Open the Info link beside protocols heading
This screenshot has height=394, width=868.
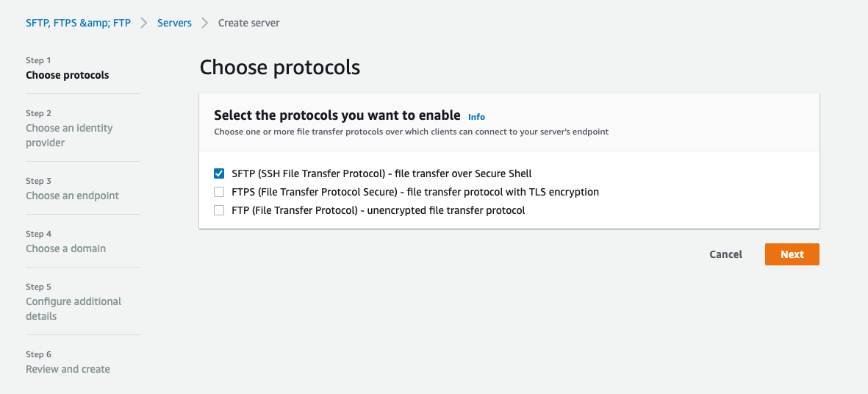pyautogui.click(x=476, y=117)
